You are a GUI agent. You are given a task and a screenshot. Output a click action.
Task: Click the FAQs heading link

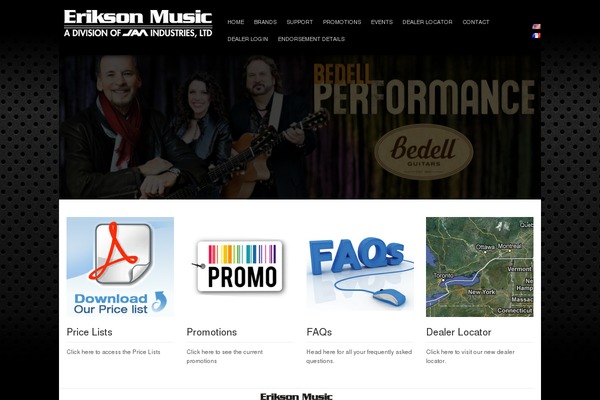pyautogui.click(x=319, y=332)
